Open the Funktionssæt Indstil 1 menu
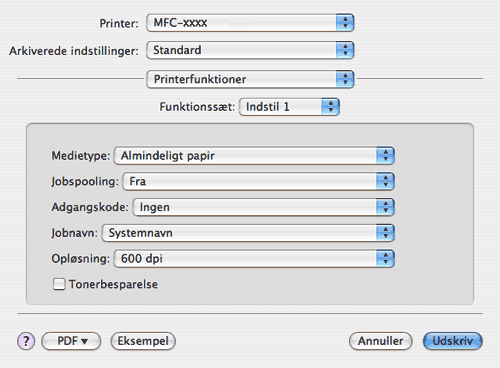The height and width of the screenshot is (368, 500). (x=289, y=107)
